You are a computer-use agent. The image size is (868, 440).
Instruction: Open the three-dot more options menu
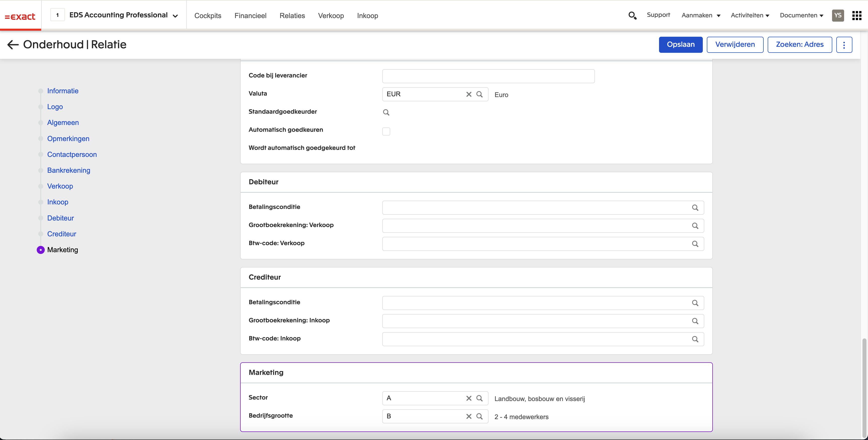click(844, 45)
